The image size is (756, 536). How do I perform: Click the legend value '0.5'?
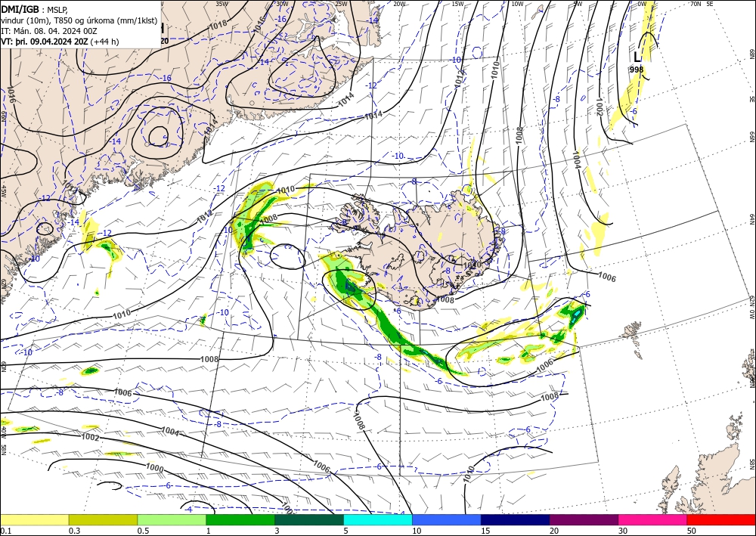click(143, 531)
